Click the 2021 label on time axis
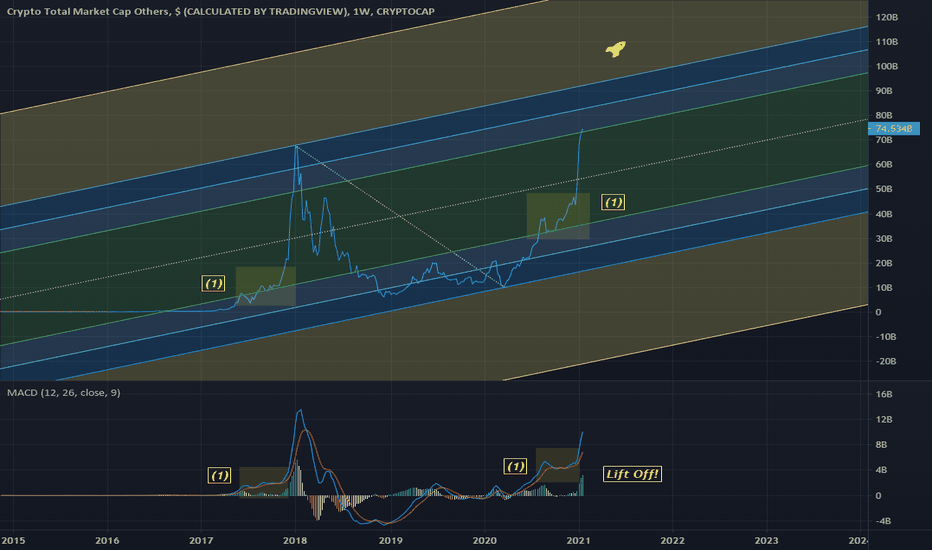Viewport: 932px width, 550px height. point(578,540)
